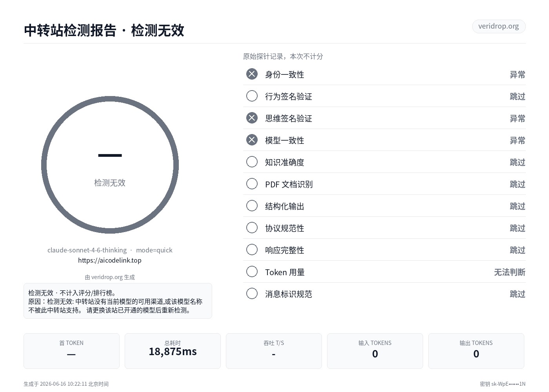Click the 输入 TOKENS stat card
Viewport: 549px width, 392px height.
click(375, 351)
